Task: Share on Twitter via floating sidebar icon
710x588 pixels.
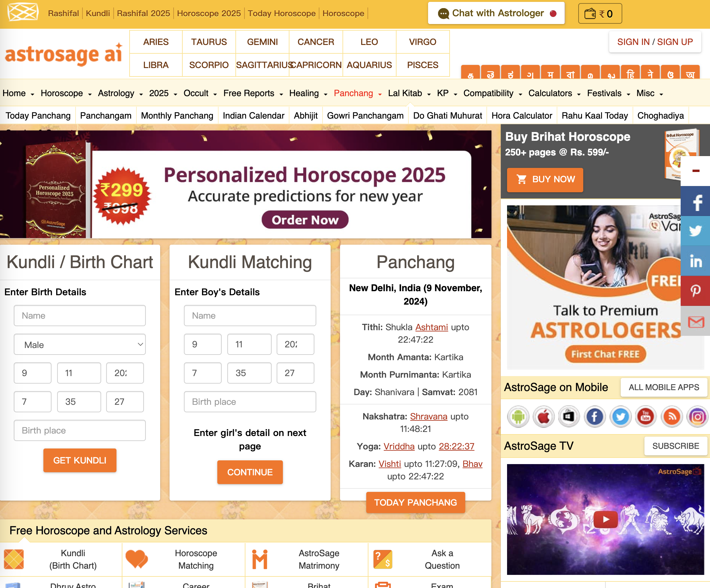Action: point(696,232)
